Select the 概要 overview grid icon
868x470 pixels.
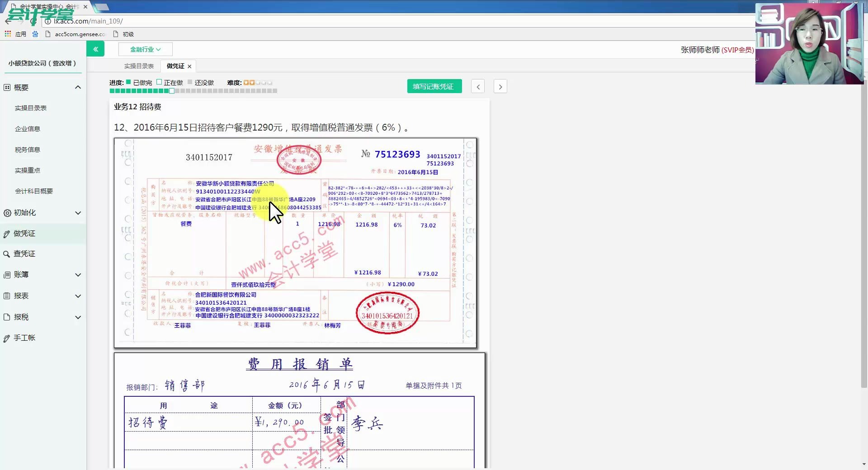(6, 87)
